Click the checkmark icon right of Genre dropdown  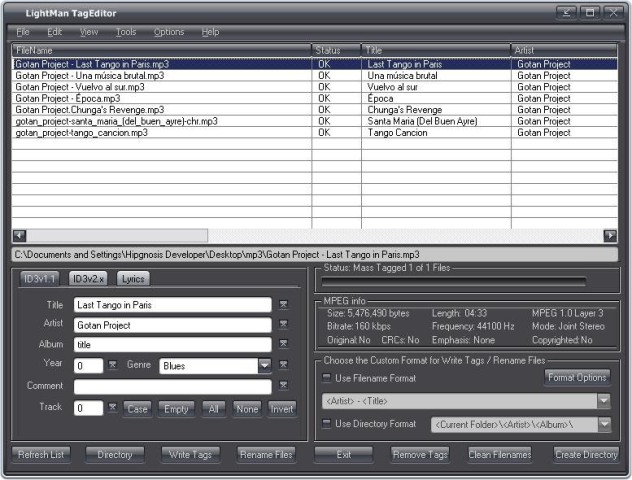point(283,365)
